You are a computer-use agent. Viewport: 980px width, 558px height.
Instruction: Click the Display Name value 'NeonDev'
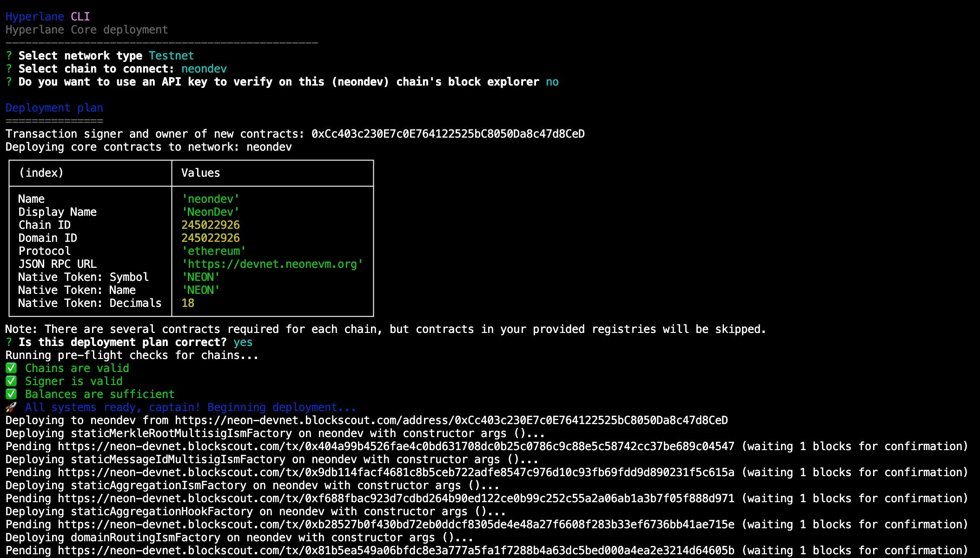(210, 212)
